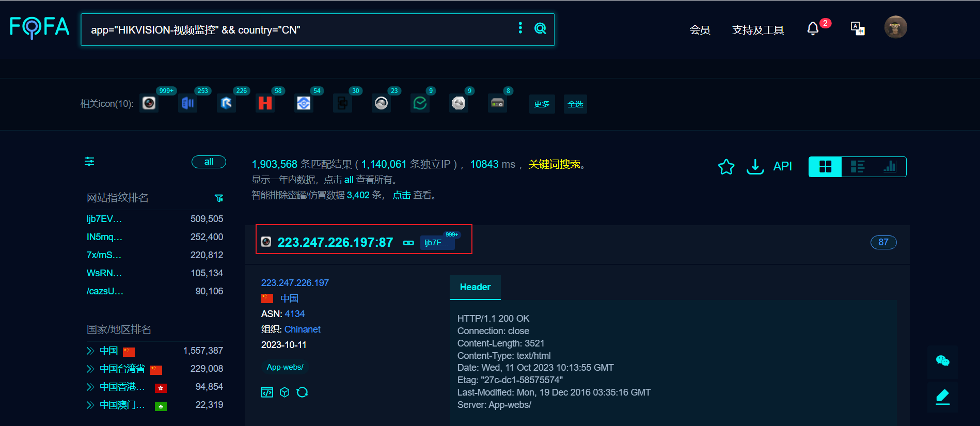Select related icon with 226 count
The height and width of the screenshot is (426, 980).
coord(227,103)
